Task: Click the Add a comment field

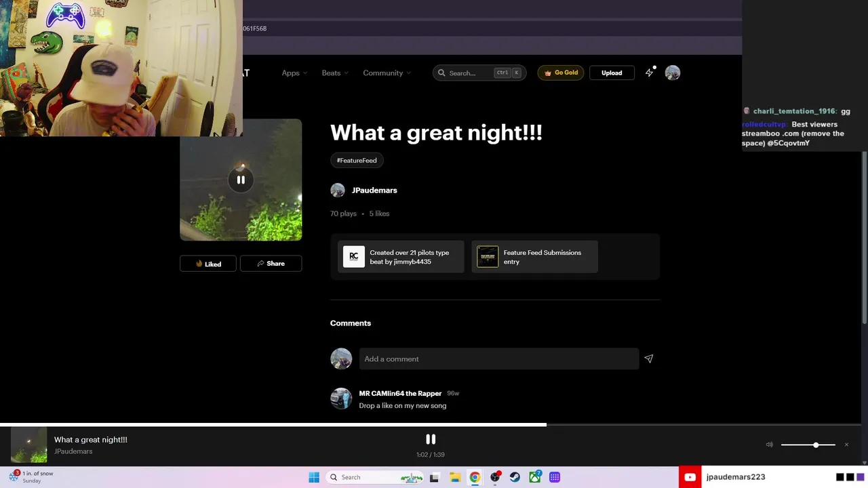Action: point(499,359)
